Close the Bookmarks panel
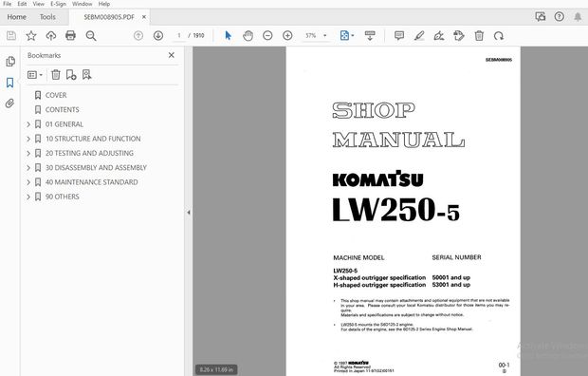588x376 pixels. pyautogui.click(x=172, y=55)
